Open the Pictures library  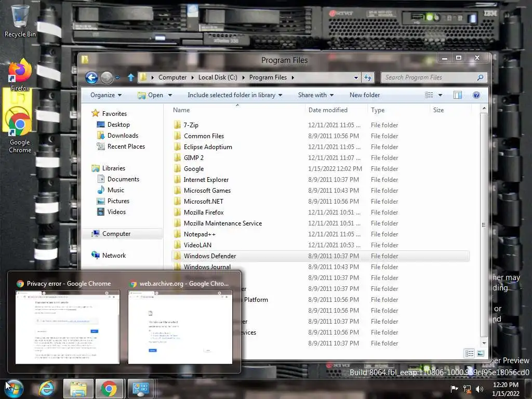113,201
